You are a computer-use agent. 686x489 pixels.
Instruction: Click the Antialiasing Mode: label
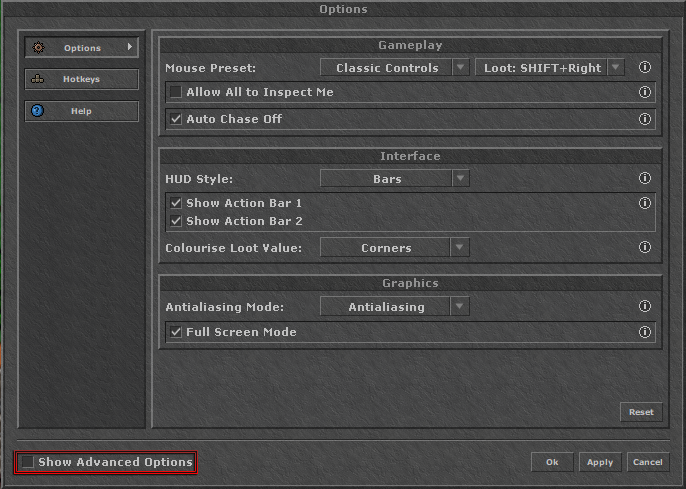tap(224, 307)
